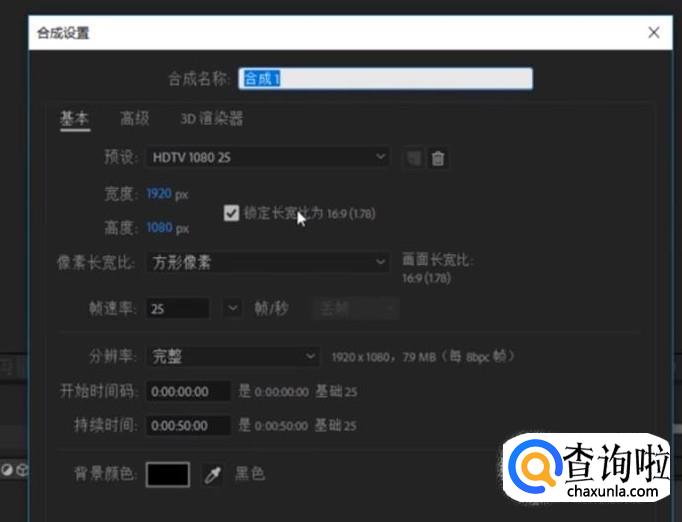
Task: Select the 基本 tab
Action: point(74,118)
